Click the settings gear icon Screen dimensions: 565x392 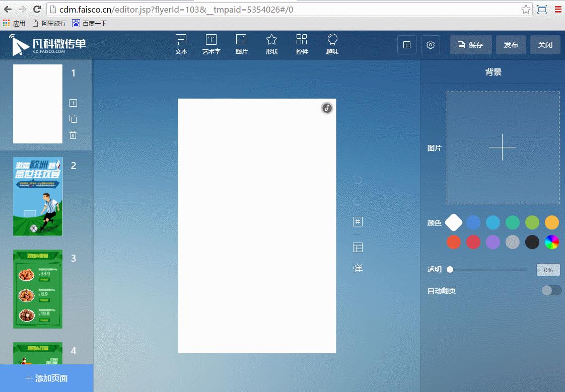(x=430, y=45)
